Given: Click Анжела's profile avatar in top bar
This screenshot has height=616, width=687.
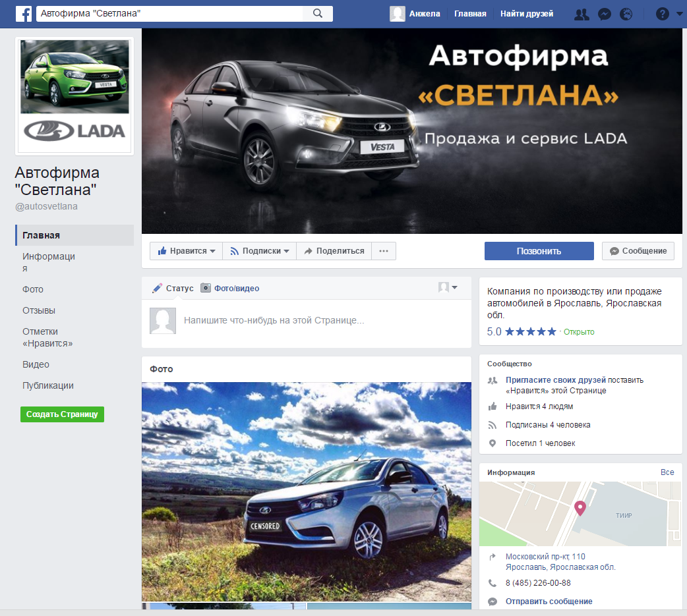Looking at the screenshot, I should 398,14.
